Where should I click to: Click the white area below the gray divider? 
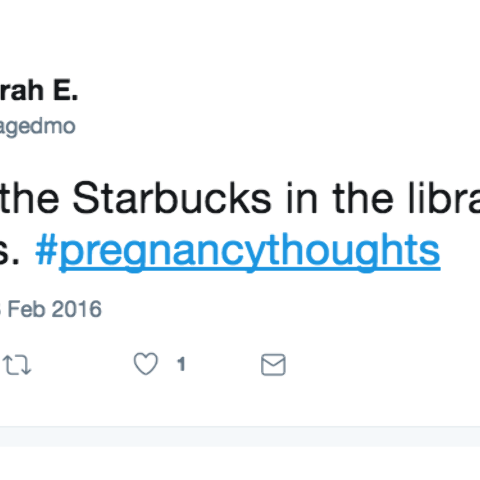tap(240, 463)
